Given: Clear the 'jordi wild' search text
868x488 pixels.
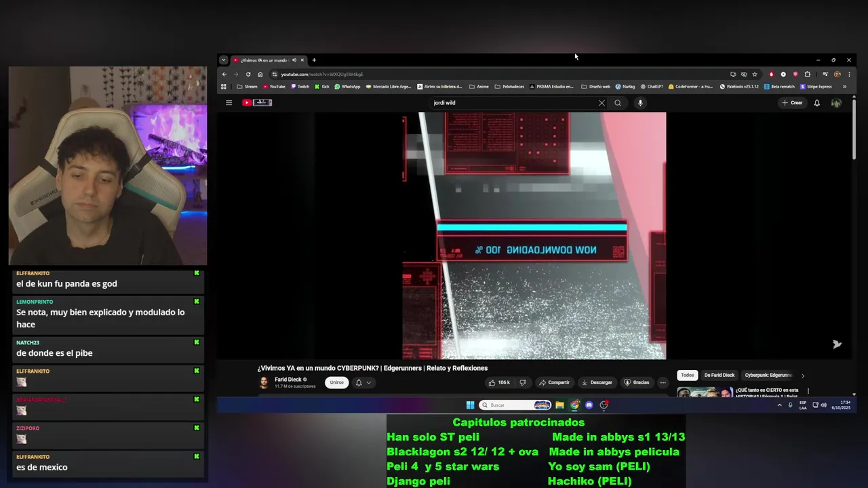Looking at the screenshot, I should pos(601,103).
